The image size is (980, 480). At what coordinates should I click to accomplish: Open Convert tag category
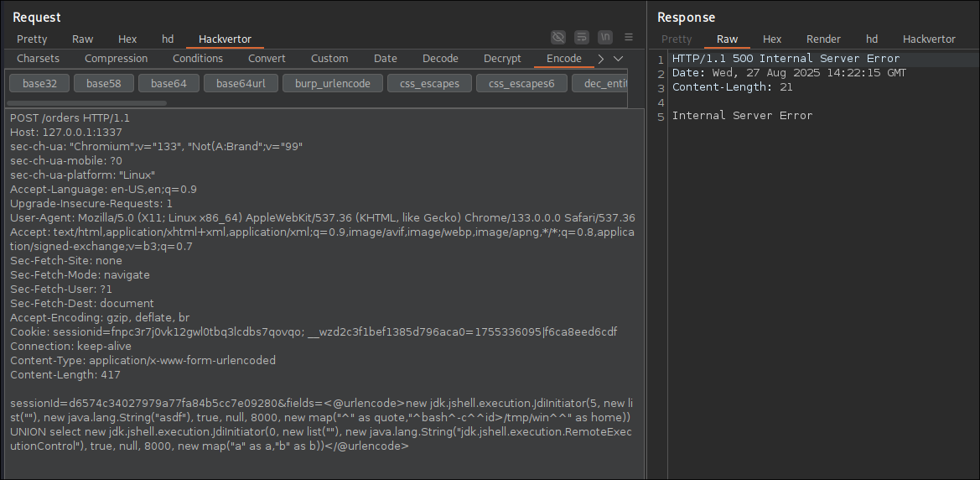267,58
